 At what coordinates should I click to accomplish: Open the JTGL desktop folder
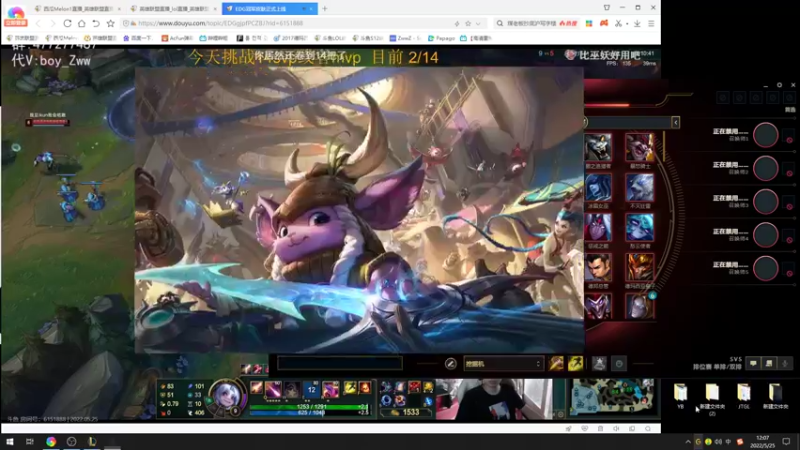coord(744,396)
